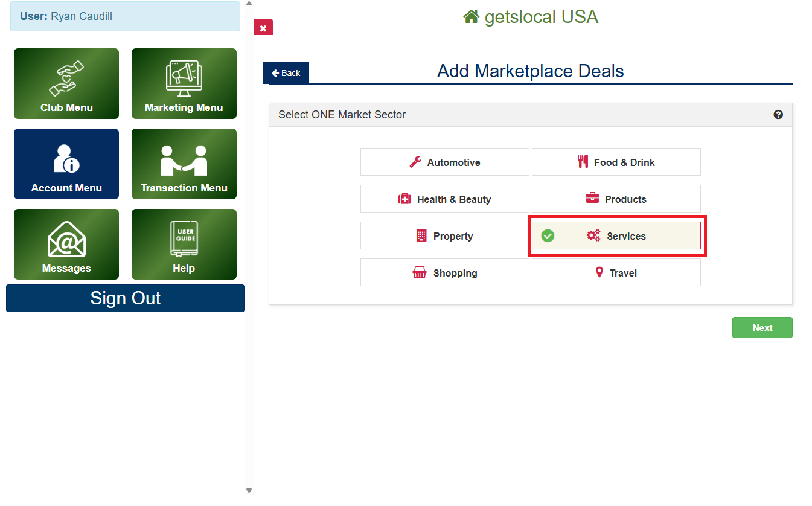Screen dimensions: 812x506
Task: Select the Food & Drink sector
Action: coord(616,162)
